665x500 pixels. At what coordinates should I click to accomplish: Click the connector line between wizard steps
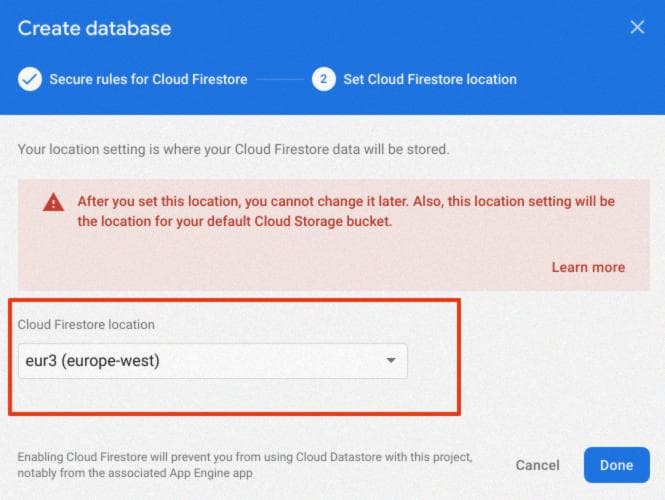coord(280,79)
